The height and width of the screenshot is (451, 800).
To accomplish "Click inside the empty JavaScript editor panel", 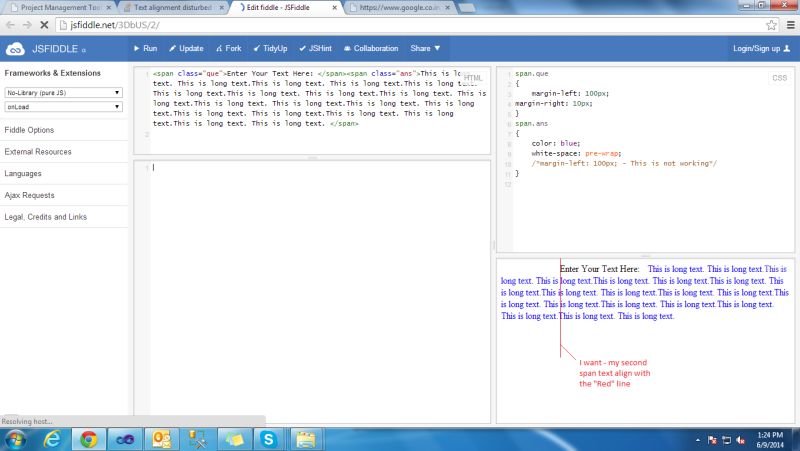I will coord(312,291).
